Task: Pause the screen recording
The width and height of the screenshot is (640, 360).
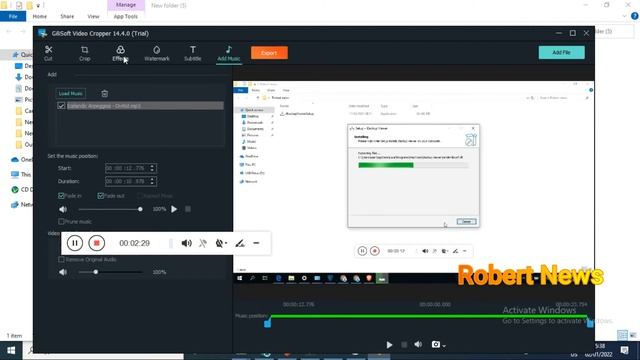Action: [x=75, y=243]
